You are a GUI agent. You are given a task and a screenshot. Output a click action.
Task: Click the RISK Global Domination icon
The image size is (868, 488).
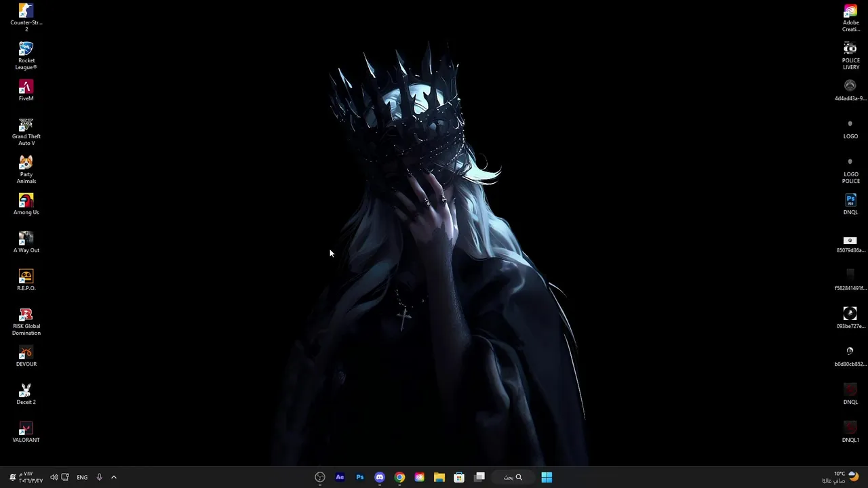click(26, 321)
